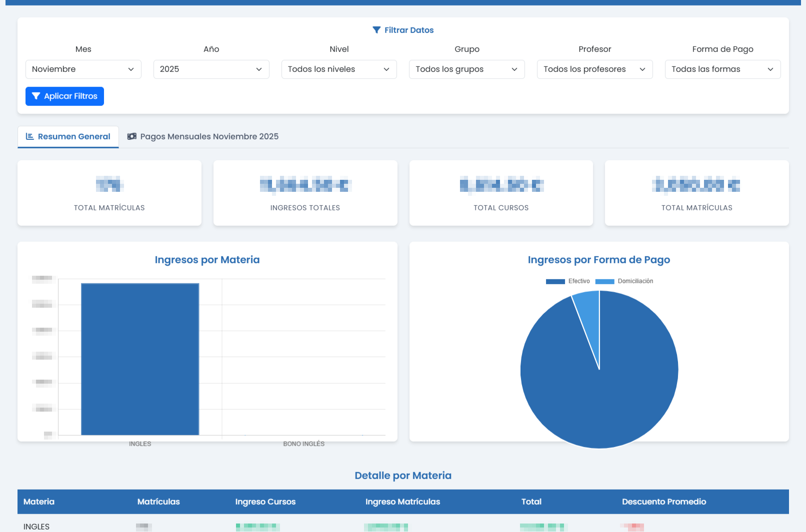Expand the Nivel dropdown Todos los niveles
806x532 pixels.
click(x=339, y=69)
